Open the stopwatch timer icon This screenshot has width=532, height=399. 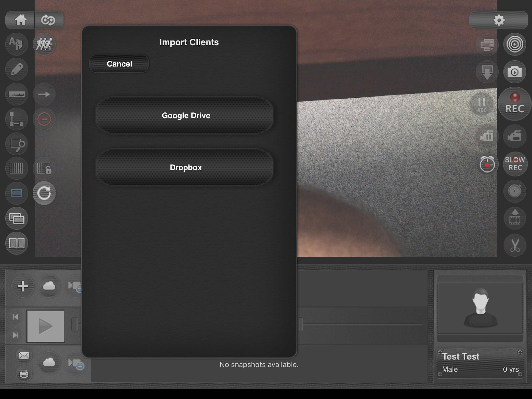[515, 191]
